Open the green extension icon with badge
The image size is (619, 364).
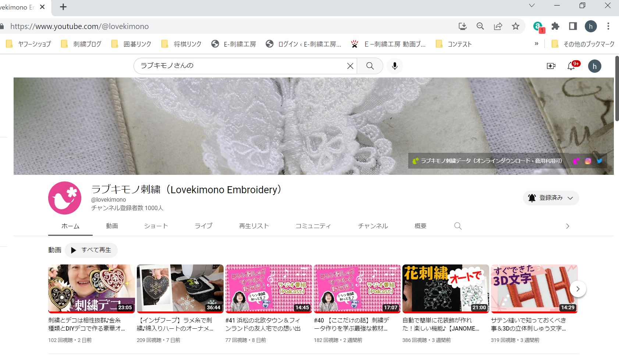pos(538,26)
